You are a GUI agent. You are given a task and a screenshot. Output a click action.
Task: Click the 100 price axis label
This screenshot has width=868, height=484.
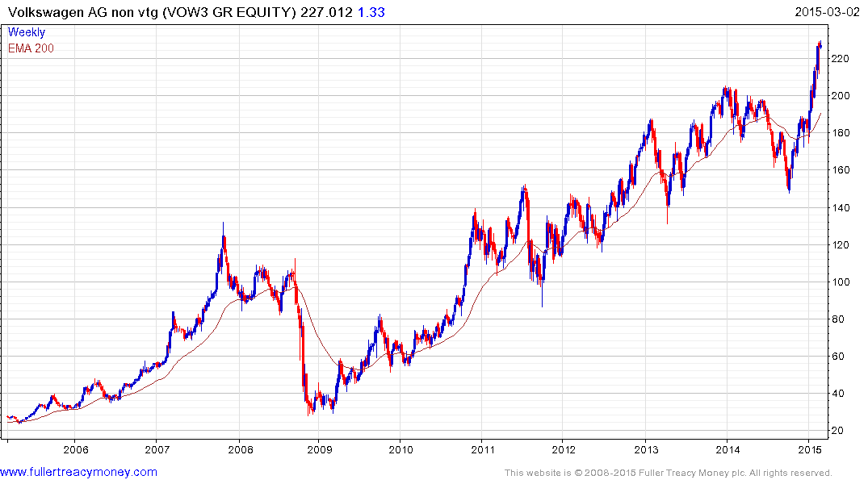pos(841,282)
